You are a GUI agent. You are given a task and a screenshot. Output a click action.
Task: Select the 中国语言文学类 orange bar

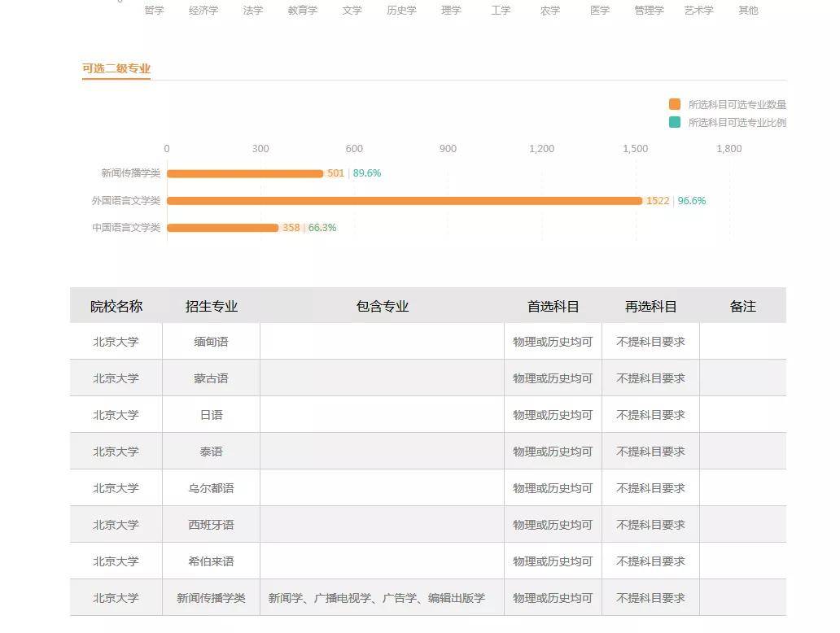coord(223,228)
